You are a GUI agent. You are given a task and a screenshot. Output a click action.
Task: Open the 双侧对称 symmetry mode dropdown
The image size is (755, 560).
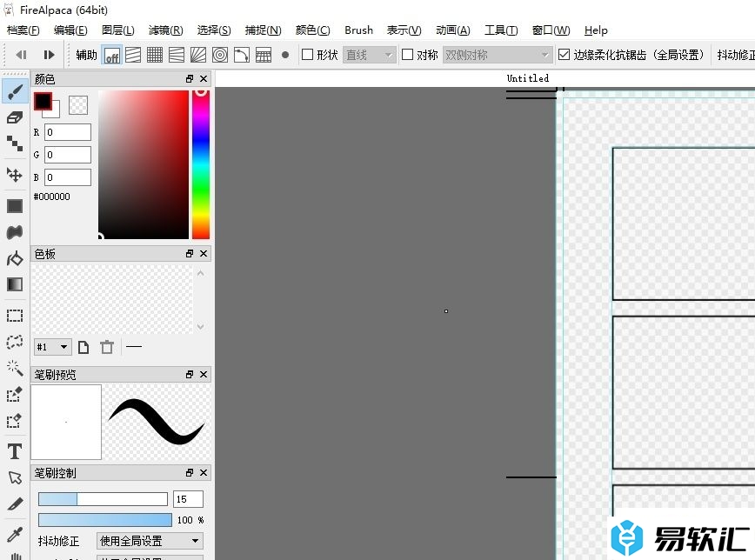pos(497,55)
